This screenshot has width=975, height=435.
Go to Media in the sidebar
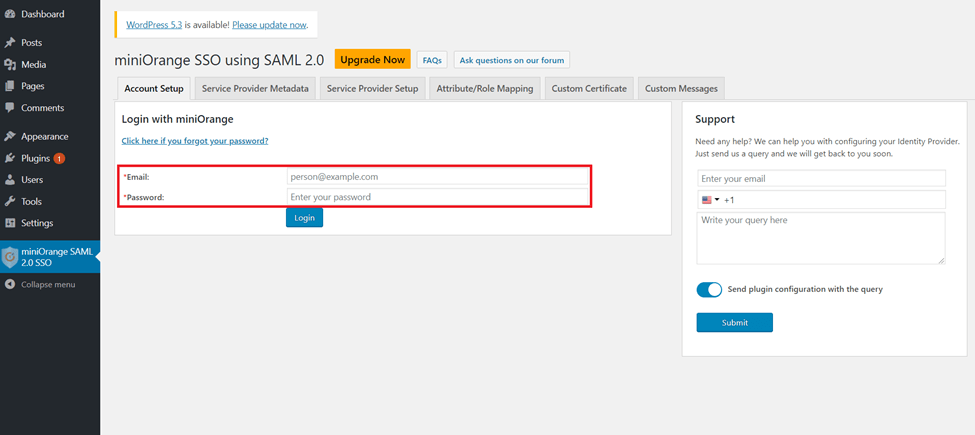pos(50,65)
